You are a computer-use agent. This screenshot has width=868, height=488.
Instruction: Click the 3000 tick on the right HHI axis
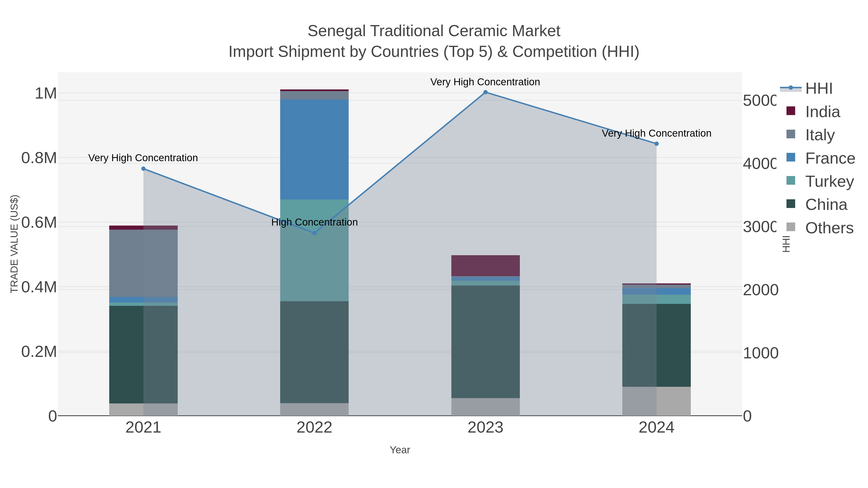pyautogui.click(x=760, y=227)
